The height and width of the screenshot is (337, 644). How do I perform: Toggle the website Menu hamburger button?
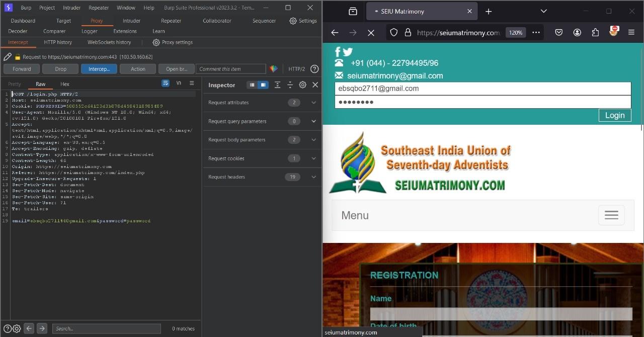click(x=611, y=215)
